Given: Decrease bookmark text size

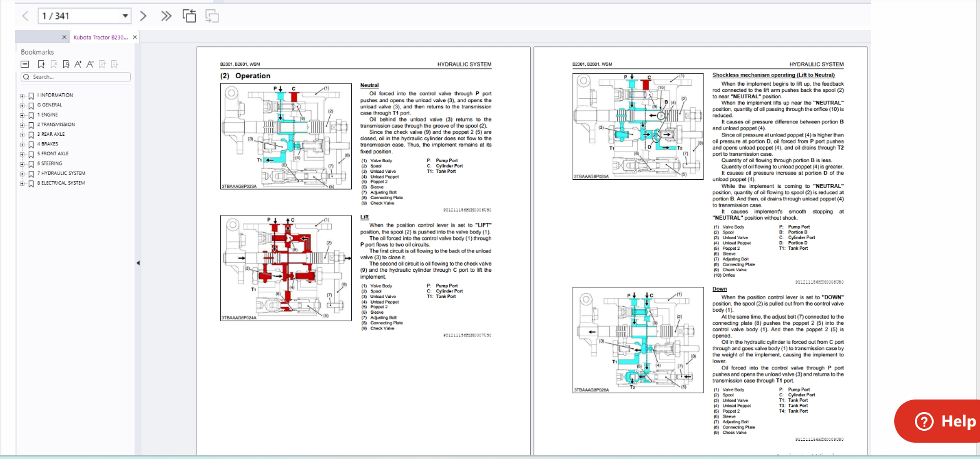Looking at the screenshot, I should [x=89, y=64].
